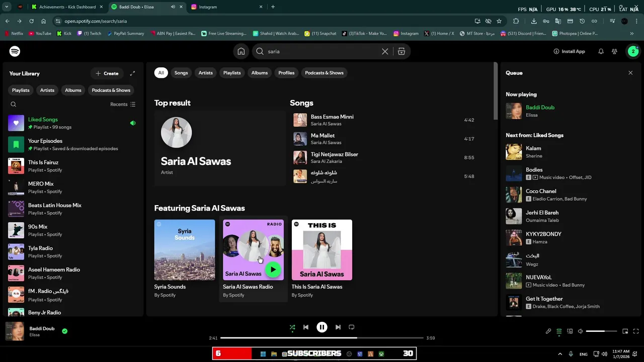
Task: Mute the volume speaker icon
Action: pos(581,331)
